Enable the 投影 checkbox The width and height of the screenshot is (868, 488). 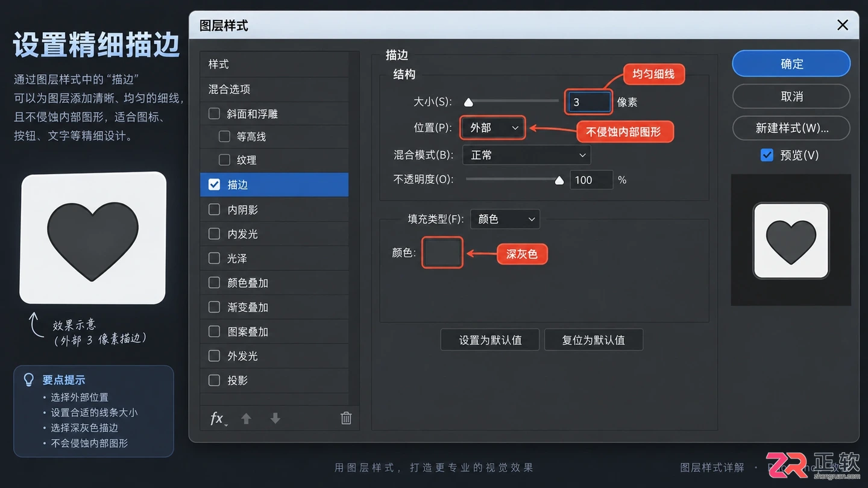214,380
